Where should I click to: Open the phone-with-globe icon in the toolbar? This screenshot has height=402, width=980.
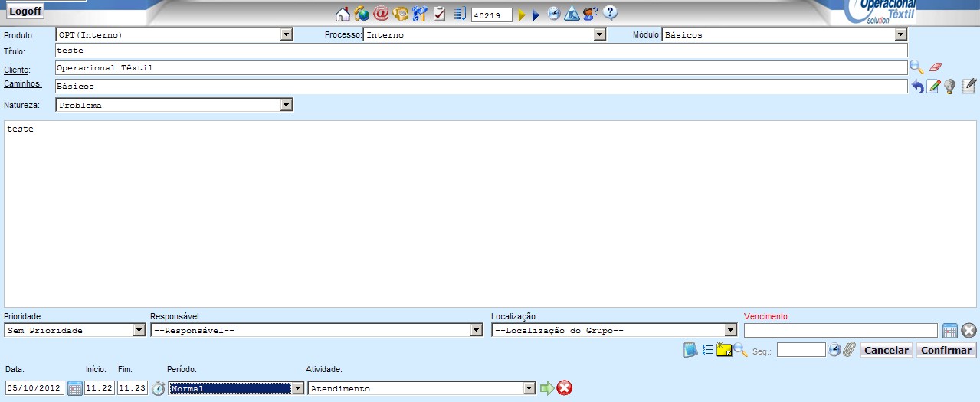[x=362, y=14]
